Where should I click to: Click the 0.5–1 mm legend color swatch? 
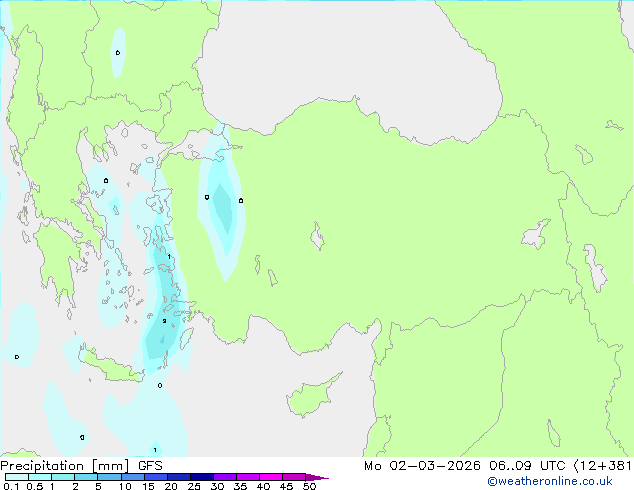click(x=40, y=477)
